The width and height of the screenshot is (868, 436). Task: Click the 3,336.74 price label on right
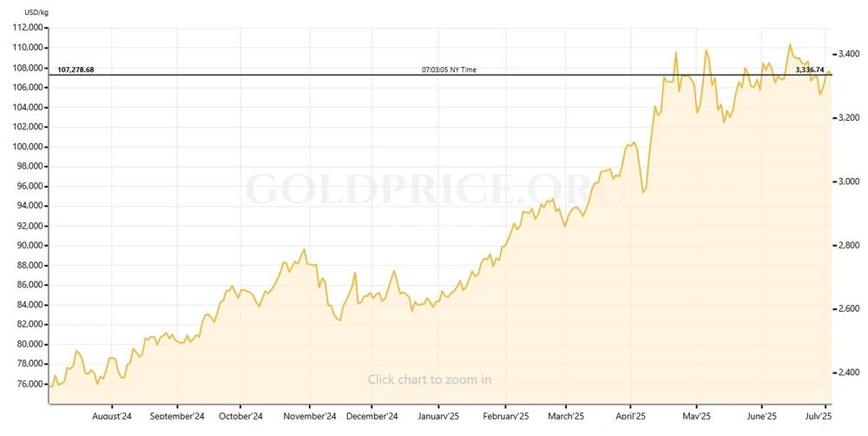tap(812, 69)
